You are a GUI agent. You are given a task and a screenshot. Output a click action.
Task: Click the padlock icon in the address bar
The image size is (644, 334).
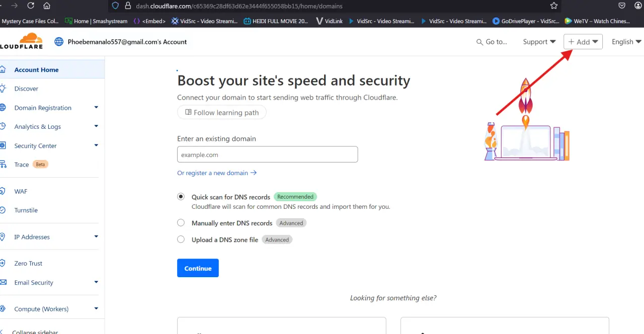click(x=128, y=6)
